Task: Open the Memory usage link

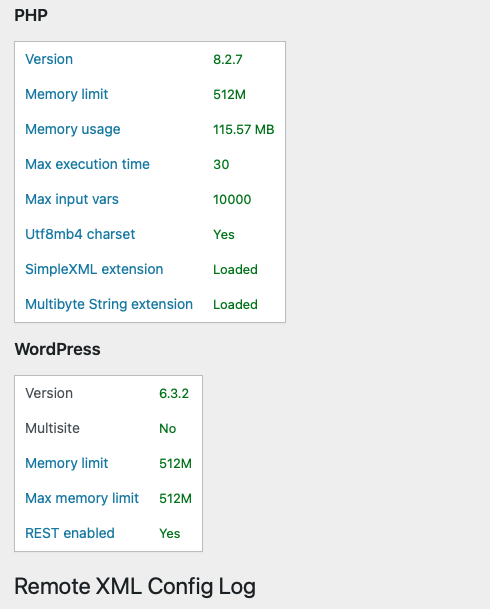Action: (73, 130)
